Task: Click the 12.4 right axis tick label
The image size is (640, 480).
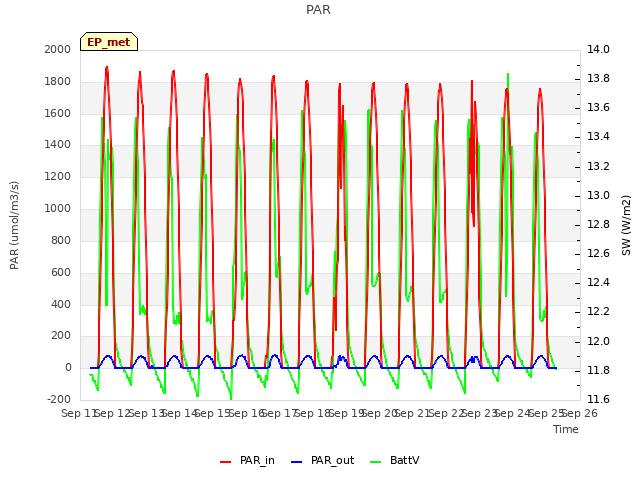Action: coord(598,283)
